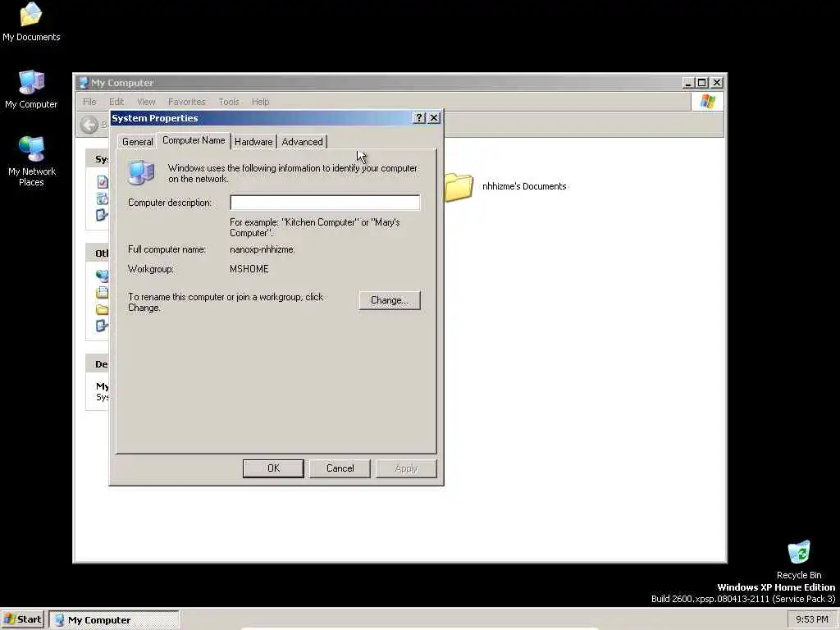Click the Back arrow in My Computer
This screenshot has width=840, height=630.
[x=89, y=125]
